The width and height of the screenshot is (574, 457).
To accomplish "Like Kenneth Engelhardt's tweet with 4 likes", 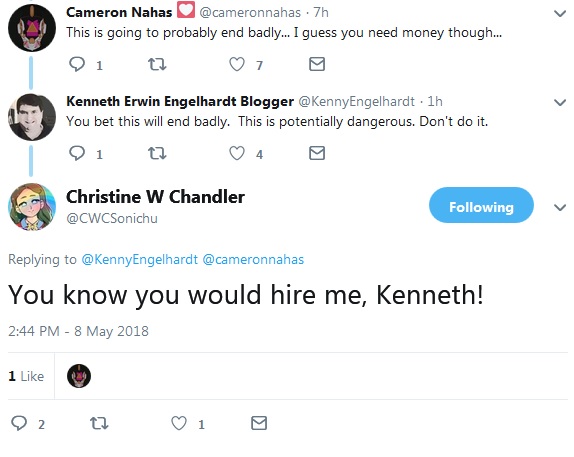I will click(x=237, y=153).
